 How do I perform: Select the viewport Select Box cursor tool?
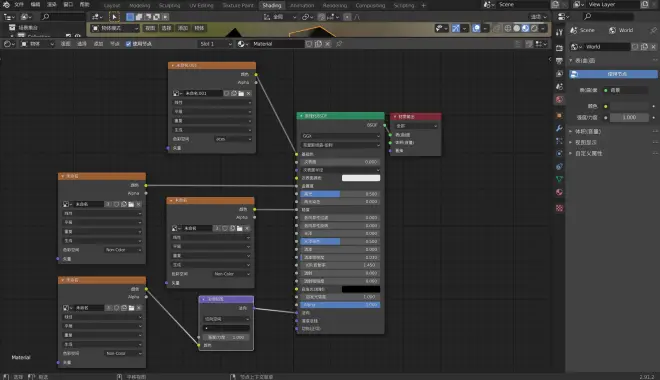(x=114, y=17)
